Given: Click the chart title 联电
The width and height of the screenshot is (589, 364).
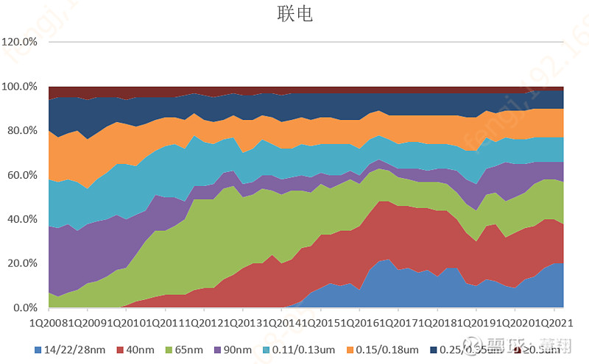Looking at the screenshot, I should pyautogui.click(x=294, y=14).
